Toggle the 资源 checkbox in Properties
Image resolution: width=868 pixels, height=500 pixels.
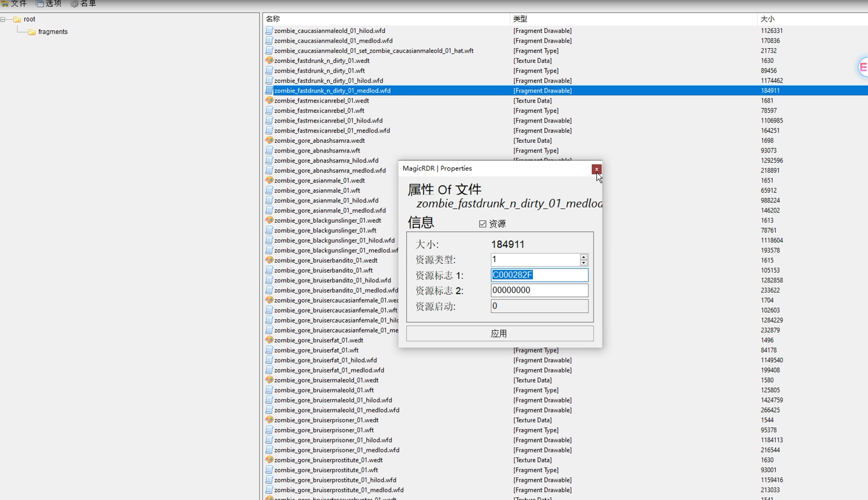(482, 224)
